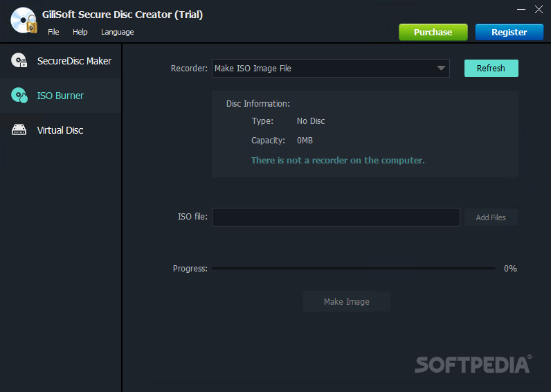Click the 'Capacity:' label
The height and width of the screenshot is (392, 551).
[x=268, y=141]
